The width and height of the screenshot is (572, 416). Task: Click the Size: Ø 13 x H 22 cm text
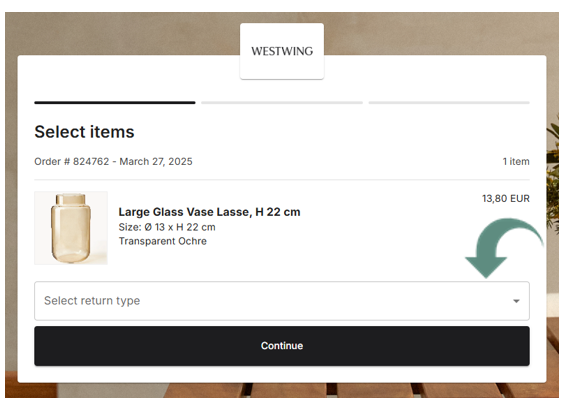pos(167,227)
